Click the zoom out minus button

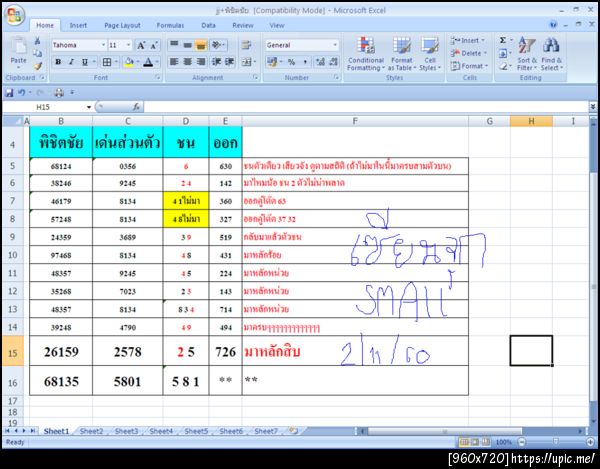point(522,442)
